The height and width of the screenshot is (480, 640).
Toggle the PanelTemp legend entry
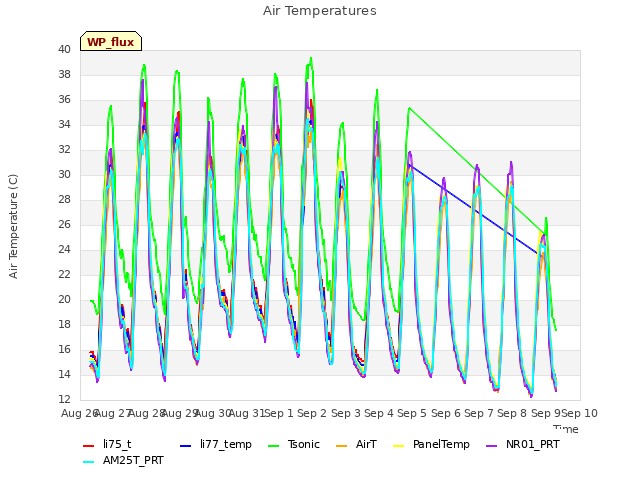coord(431,444)
